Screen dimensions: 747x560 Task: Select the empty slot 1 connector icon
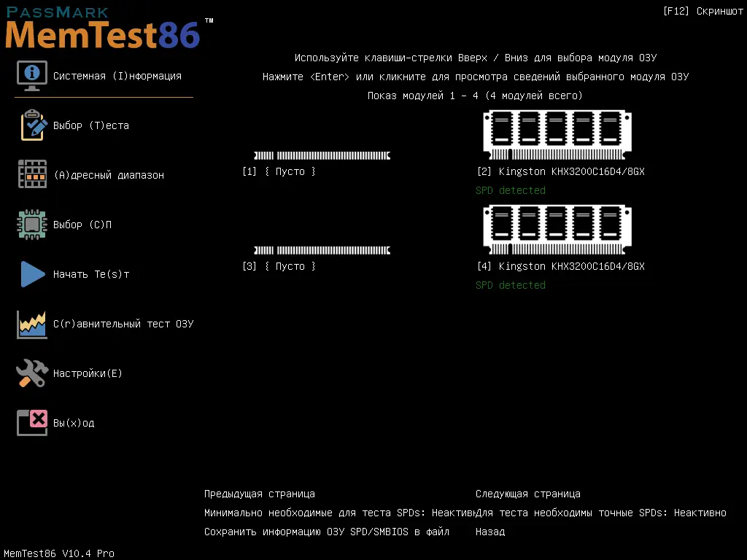(x=322, y=155)
